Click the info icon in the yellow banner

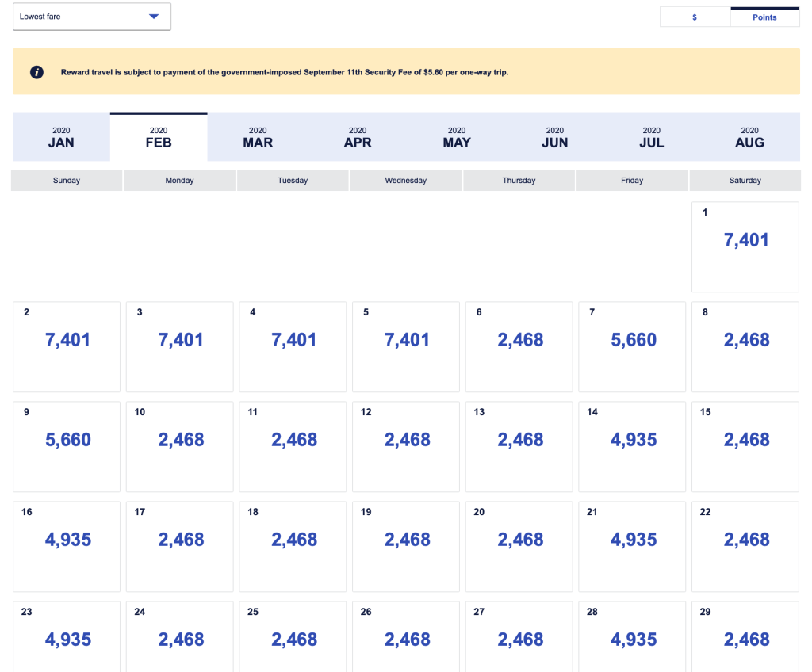[x=36, y=72]
